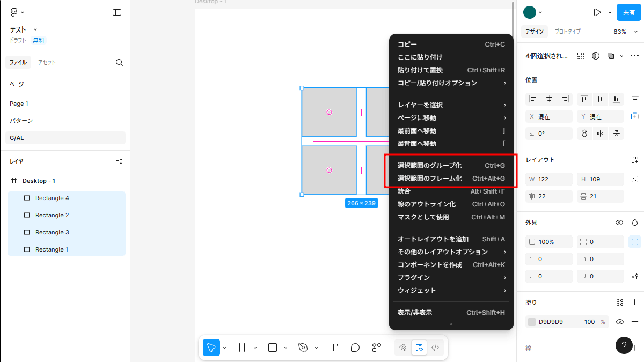Open the Actions components icon in toolbar

pyautogui.click(x=377, y=348)
